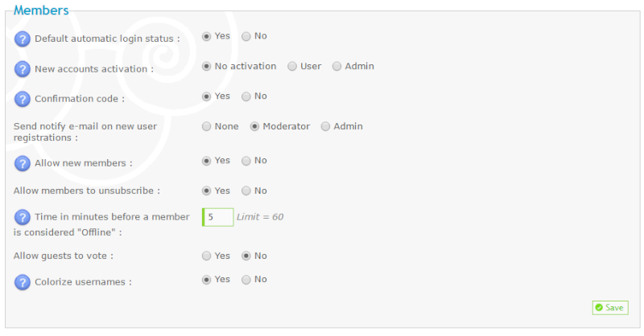Image resolution: width=644 pixels, height=336 pixels.
Task: Select None for registration notify e-mail
Action: (206, 126)
